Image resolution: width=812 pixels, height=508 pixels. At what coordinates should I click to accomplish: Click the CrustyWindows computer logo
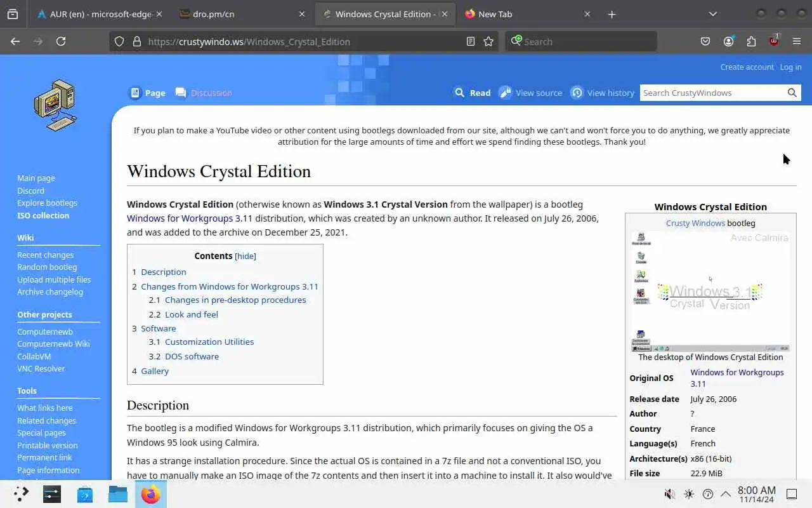tap(55, 105)
